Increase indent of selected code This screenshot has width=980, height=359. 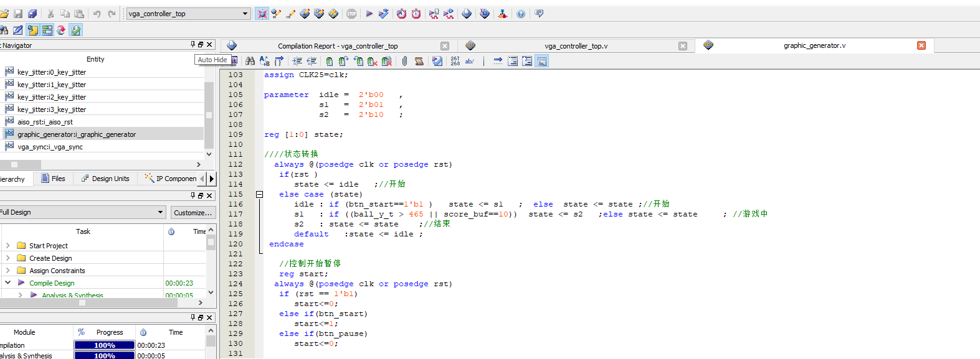point(297,61)
